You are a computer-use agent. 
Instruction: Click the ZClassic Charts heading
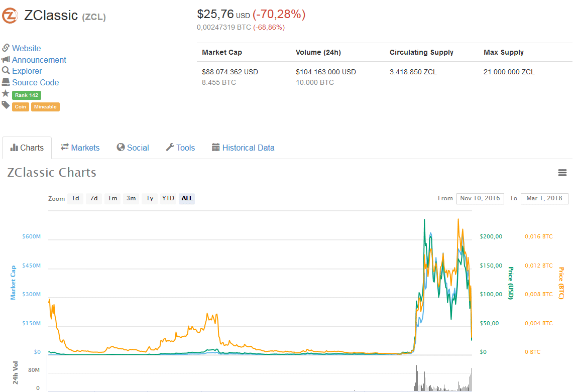(52, 173)
